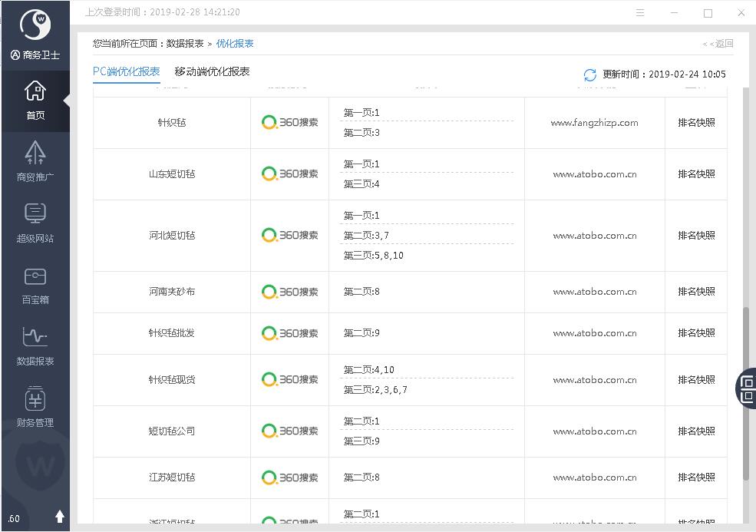
Task: Open the 超级网站 sidebar icon
Action: click(35, 223)
